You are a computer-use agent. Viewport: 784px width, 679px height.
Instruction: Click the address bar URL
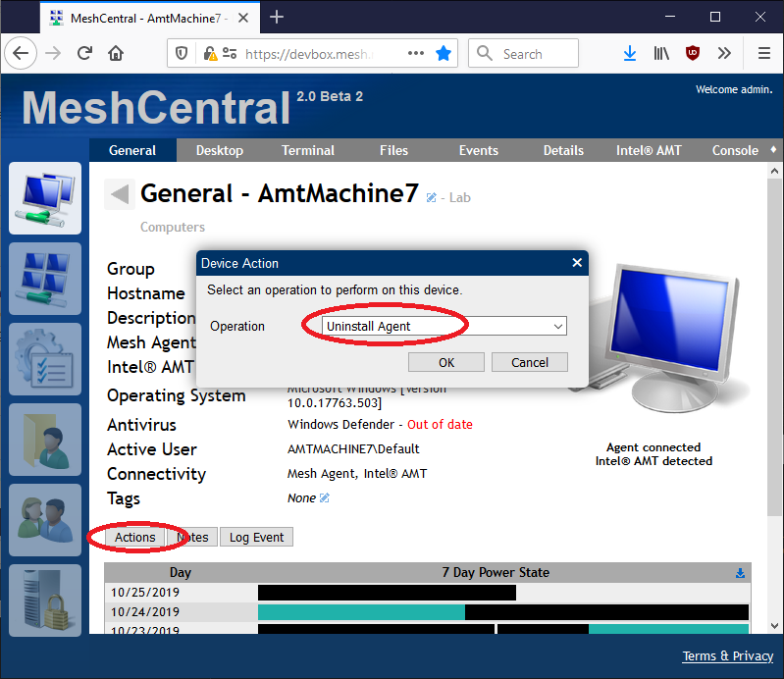tap(309, 54)
